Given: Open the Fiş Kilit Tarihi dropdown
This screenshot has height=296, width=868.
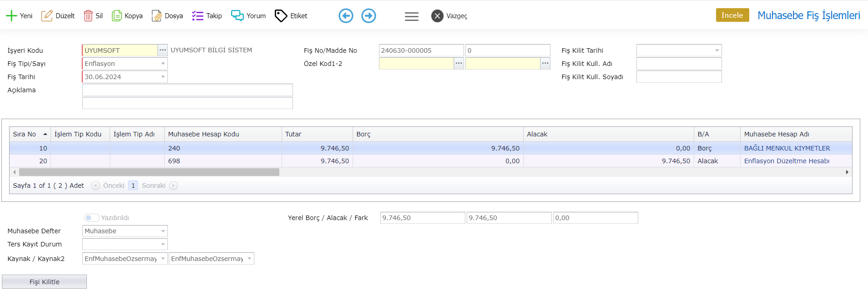Looking at the screenshot, I should pyautogui.click(x=717, y=50).
